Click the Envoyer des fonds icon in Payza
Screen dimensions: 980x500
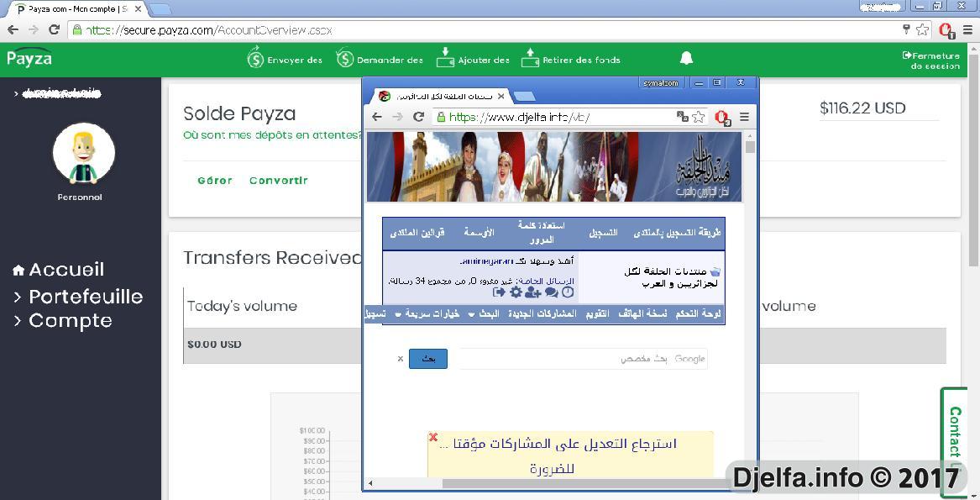pyautogui.click(x=255, y=58)
